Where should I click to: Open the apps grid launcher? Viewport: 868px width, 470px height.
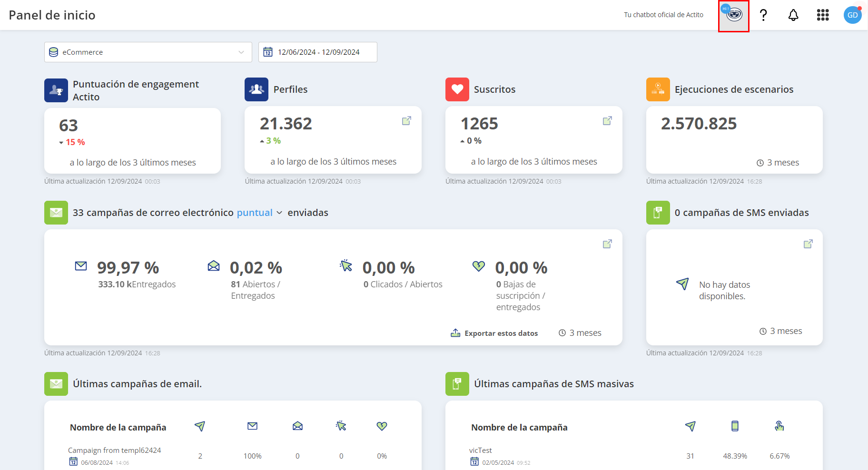click(x=823, y=15)
